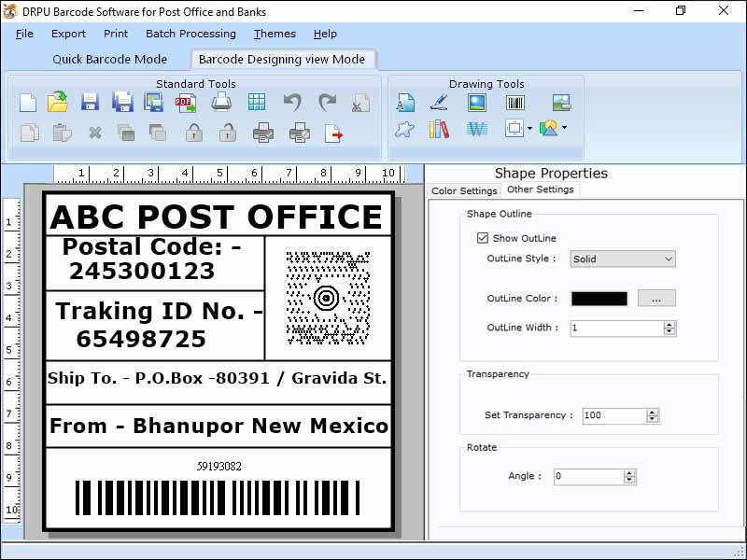Select the Text drawing tool

(x=405, y=102)
